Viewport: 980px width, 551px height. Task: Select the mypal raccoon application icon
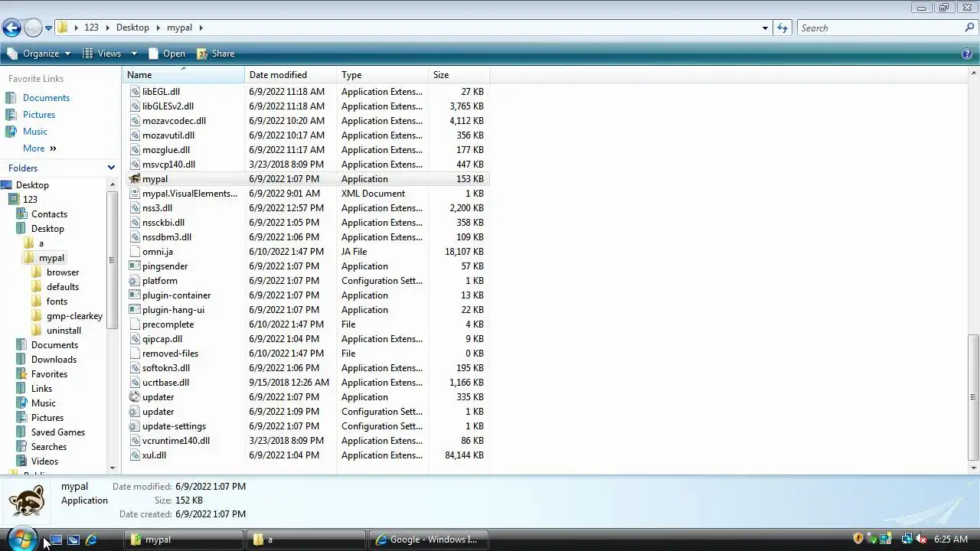[x=135, y=179]
